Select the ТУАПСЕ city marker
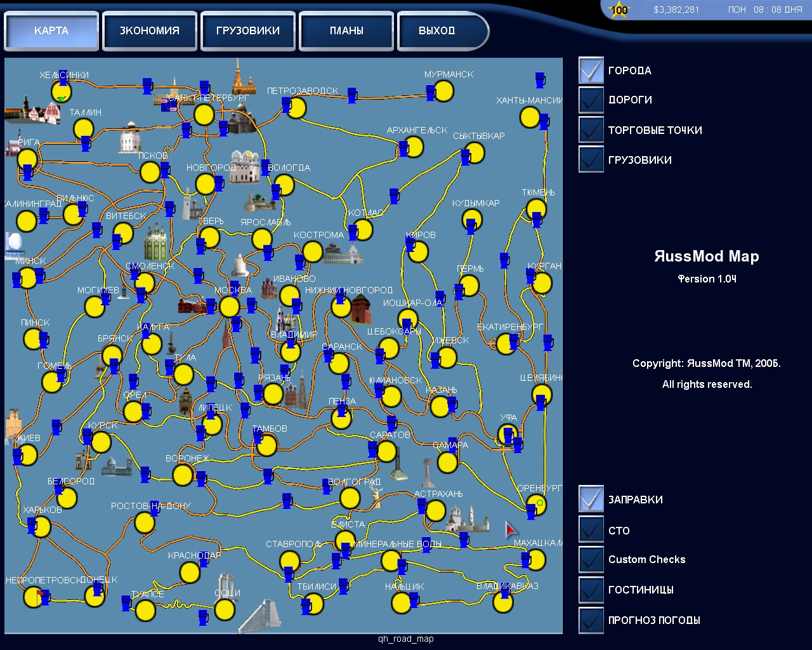Image resolution: width=812 pixels, height=650 pixels. (145, 611)
